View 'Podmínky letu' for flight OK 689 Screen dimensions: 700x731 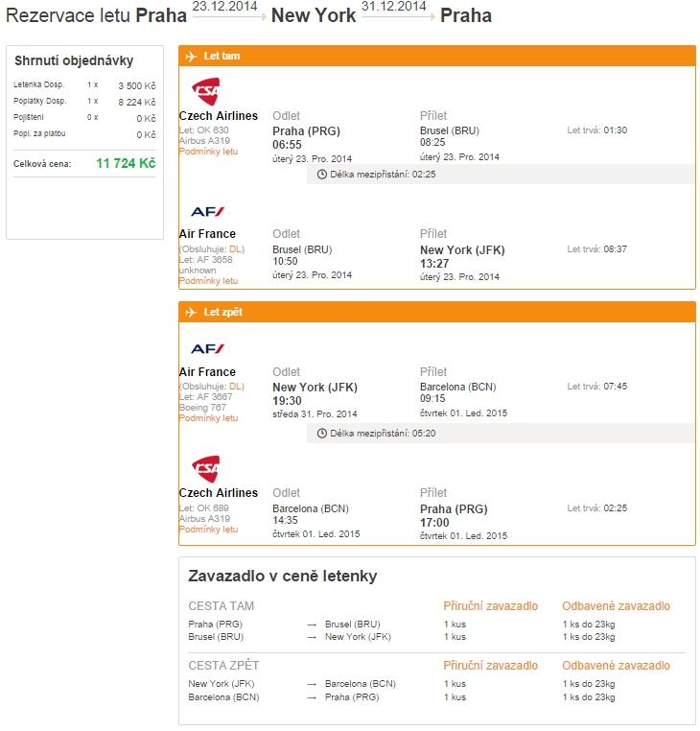point(208,530)
